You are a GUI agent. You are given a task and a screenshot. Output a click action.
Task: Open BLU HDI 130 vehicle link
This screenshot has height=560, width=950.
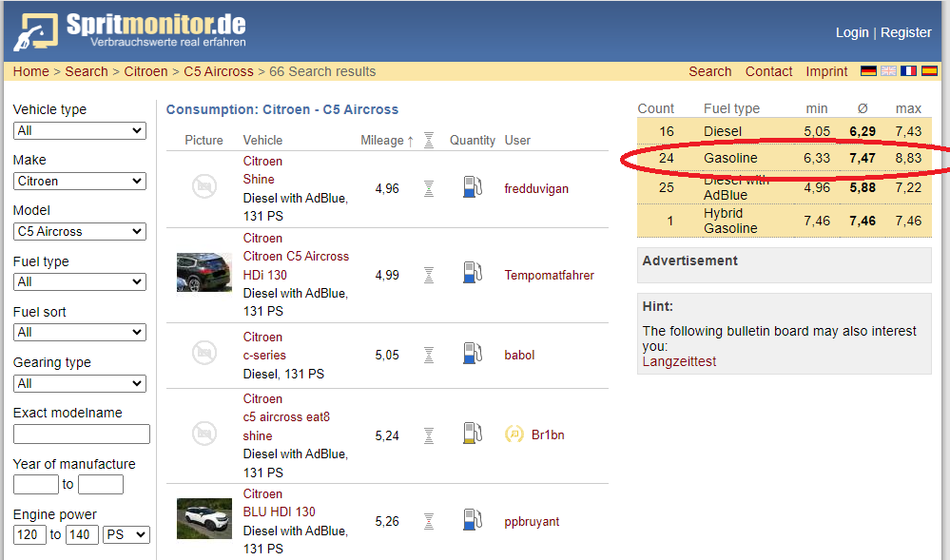pyautogui.click(x=279, y=512)
